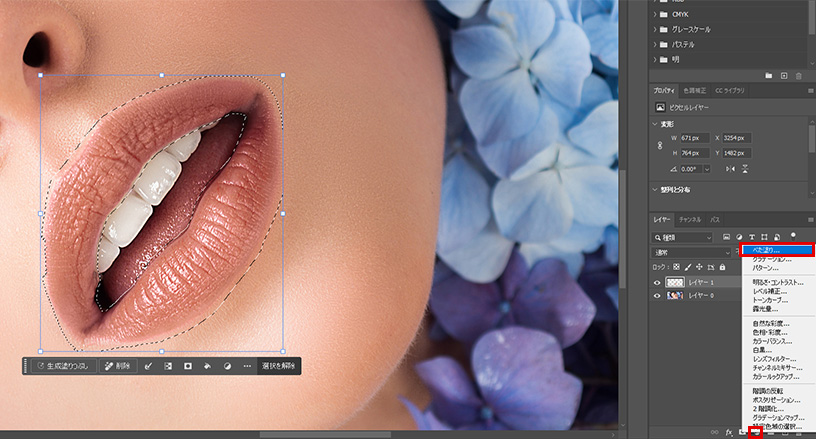This screenshot has width=816, height=439.
Task: Click the new swatch group folder icon
Action: coord(769,75)
